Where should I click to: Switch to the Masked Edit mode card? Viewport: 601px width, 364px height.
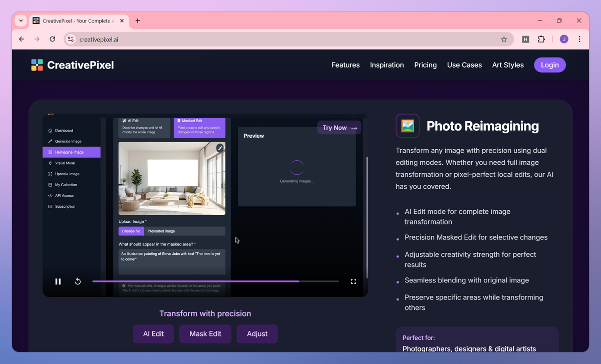tap(200, 127)
